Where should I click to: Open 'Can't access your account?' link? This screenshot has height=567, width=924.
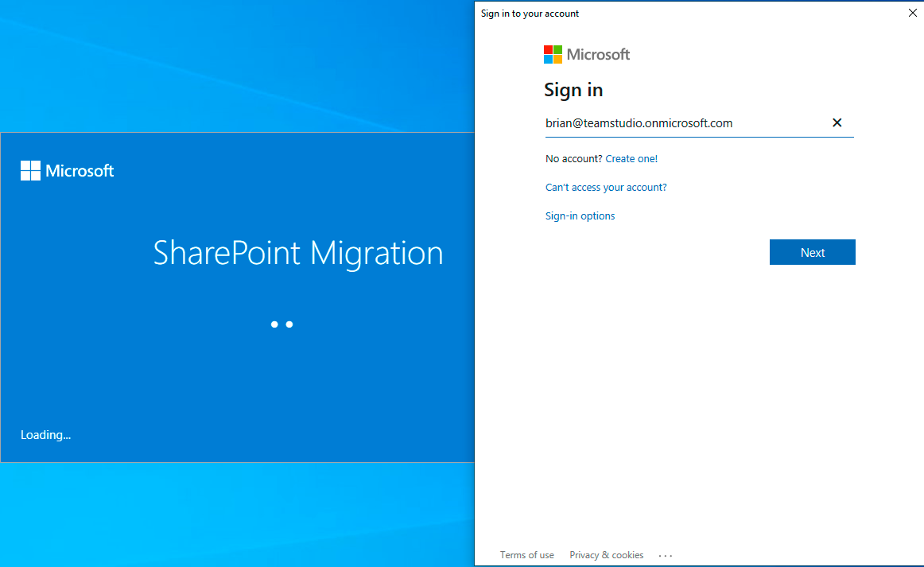click(606, 188)
